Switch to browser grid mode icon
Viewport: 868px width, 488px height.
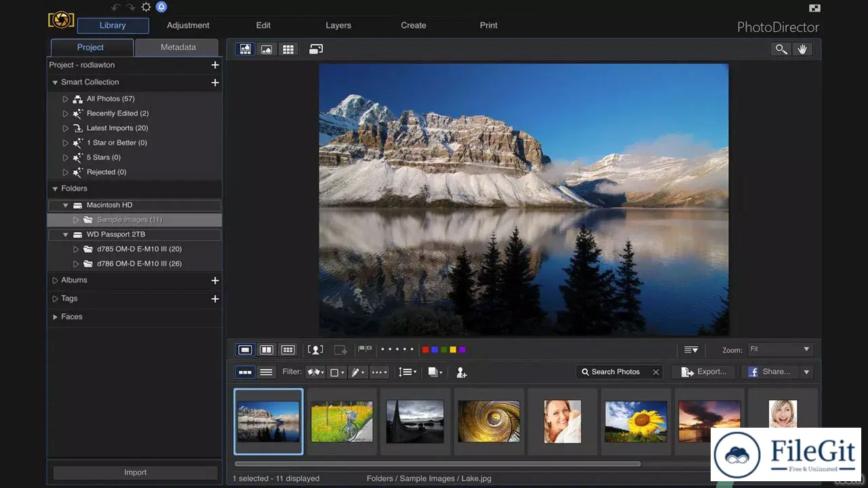tap(288, 49)
